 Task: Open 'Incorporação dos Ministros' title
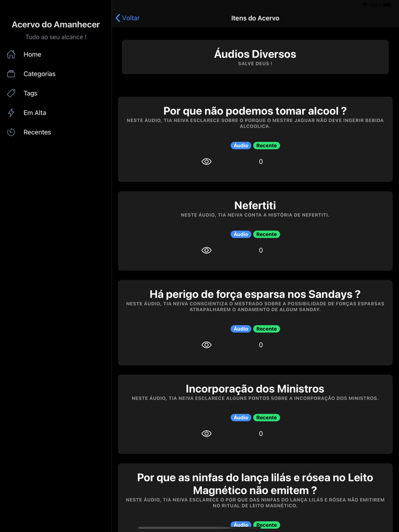click(255, 388)
